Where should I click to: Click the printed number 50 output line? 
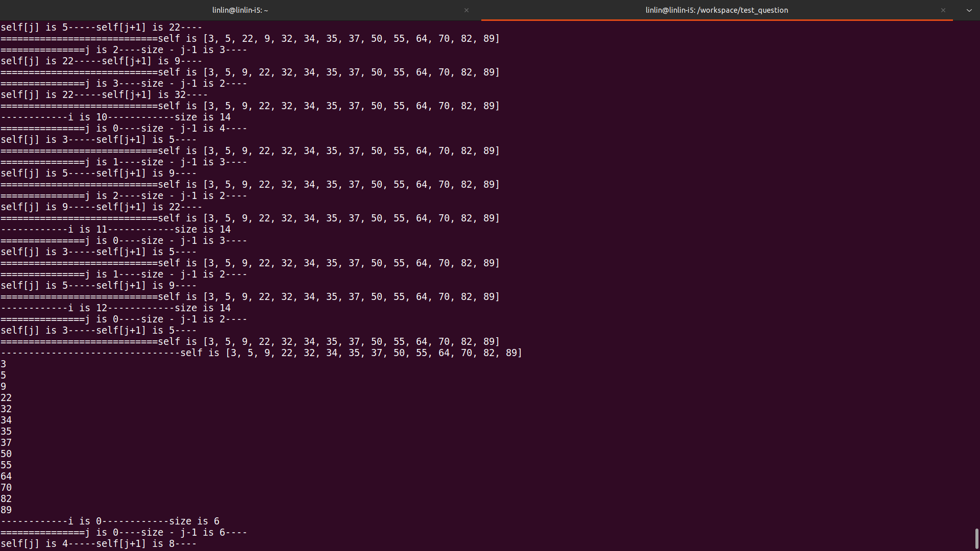(x=6, y=454)
